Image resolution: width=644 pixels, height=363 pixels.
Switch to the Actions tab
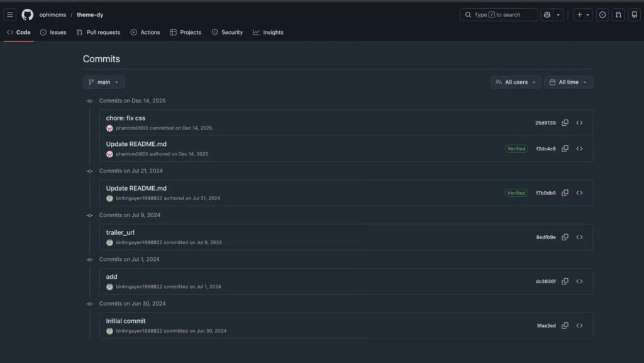[145, 32]
